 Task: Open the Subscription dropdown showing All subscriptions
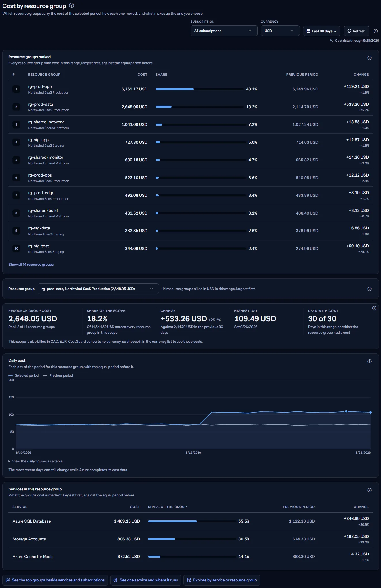click(224, 31)
